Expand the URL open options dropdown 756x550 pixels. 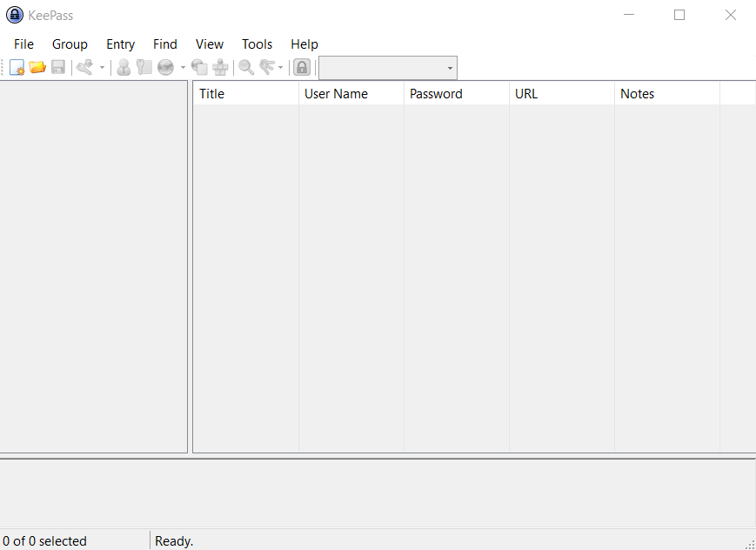(x=181, y=67)
